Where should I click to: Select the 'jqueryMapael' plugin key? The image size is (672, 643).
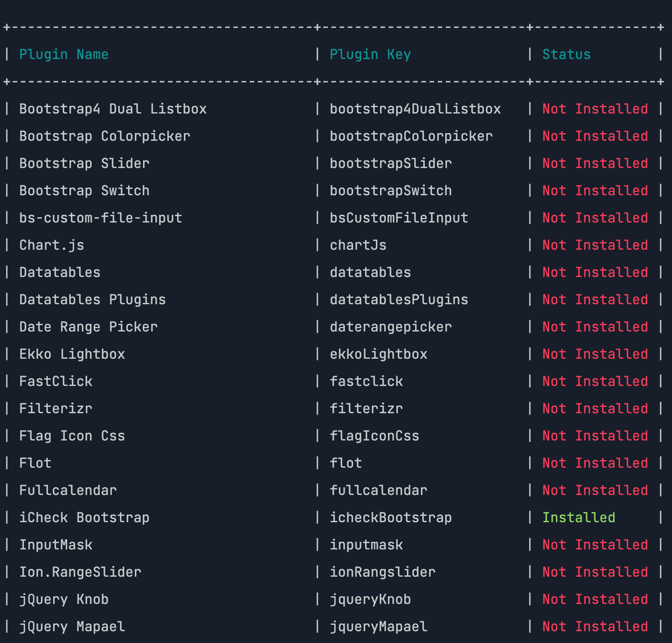tap(379, 627)
